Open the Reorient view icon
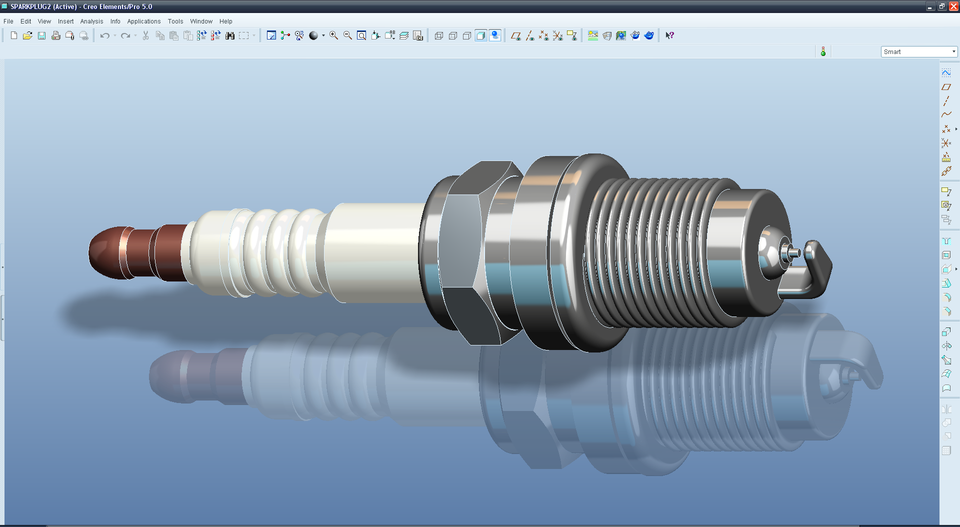 [x=375, y=36]
